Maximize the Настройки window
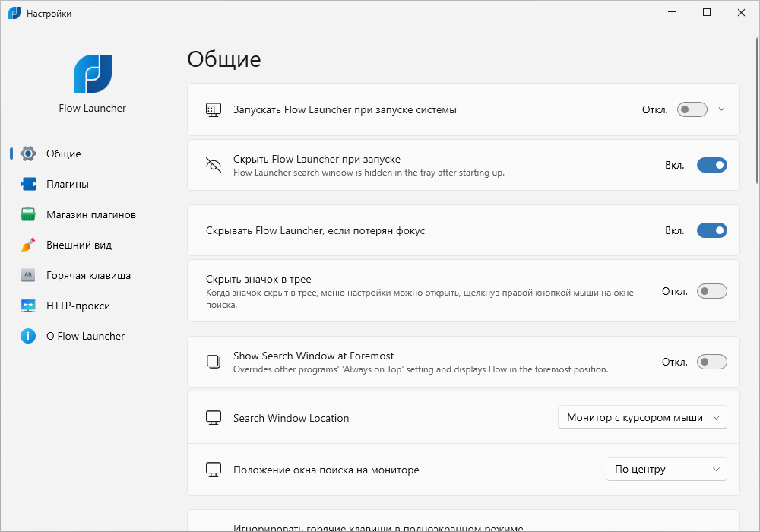Viewport: 760px width, 532px height. [707, 13]
